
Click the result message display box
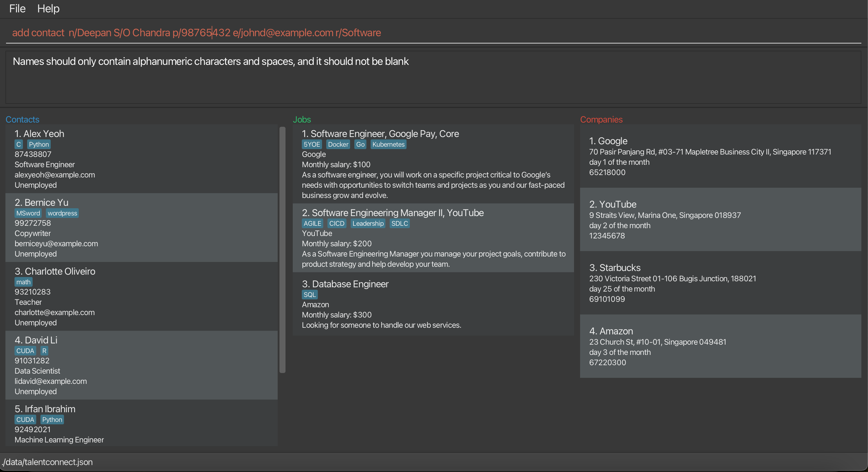(x=433, y=78)
